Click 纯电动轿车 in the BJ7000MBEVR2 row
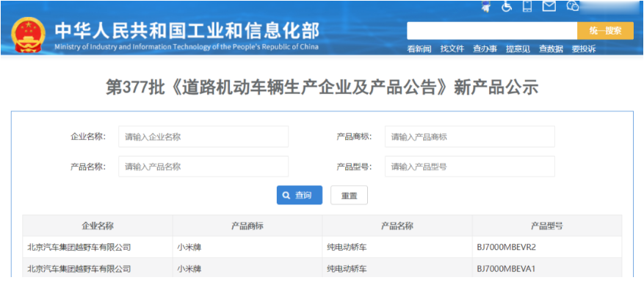The width and height of the screenshot is (644, 283). (347, 247)
